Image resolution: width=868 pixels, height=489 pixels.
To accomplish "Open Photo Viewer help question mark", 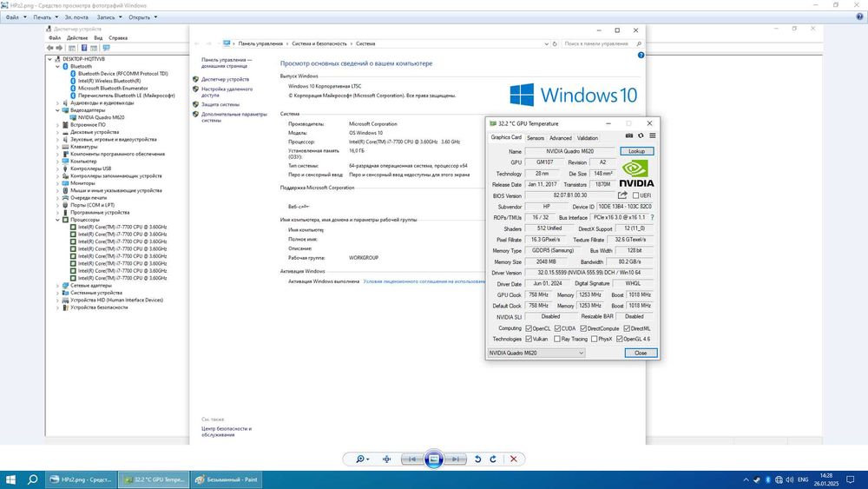I will tap(859, 17).
